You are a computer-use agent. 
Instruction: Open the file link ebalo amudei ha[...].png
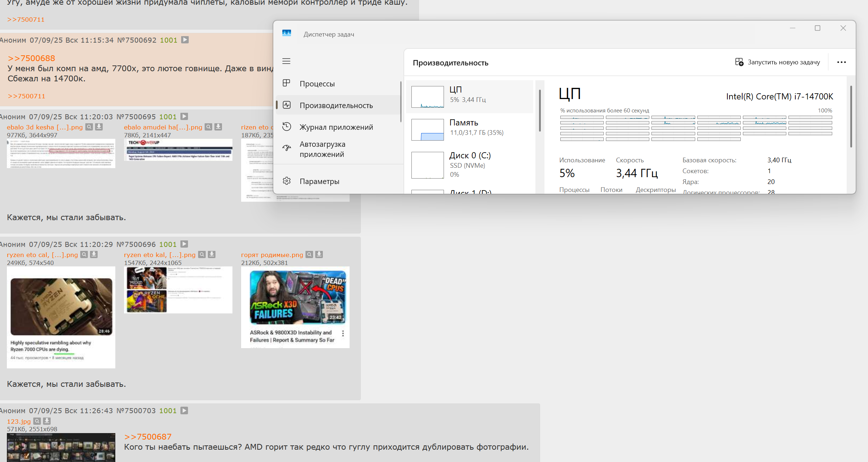(x=163, y=127)
